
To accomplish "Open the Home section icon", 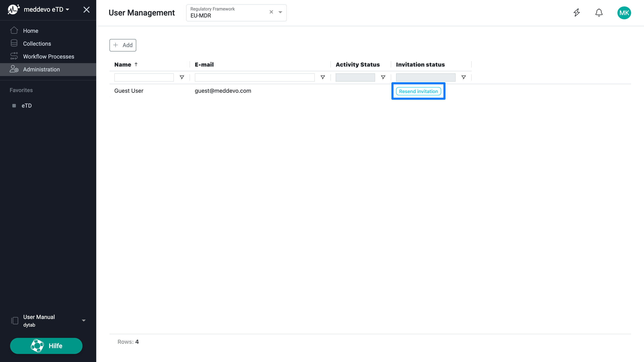I will [x=14, y=30].
